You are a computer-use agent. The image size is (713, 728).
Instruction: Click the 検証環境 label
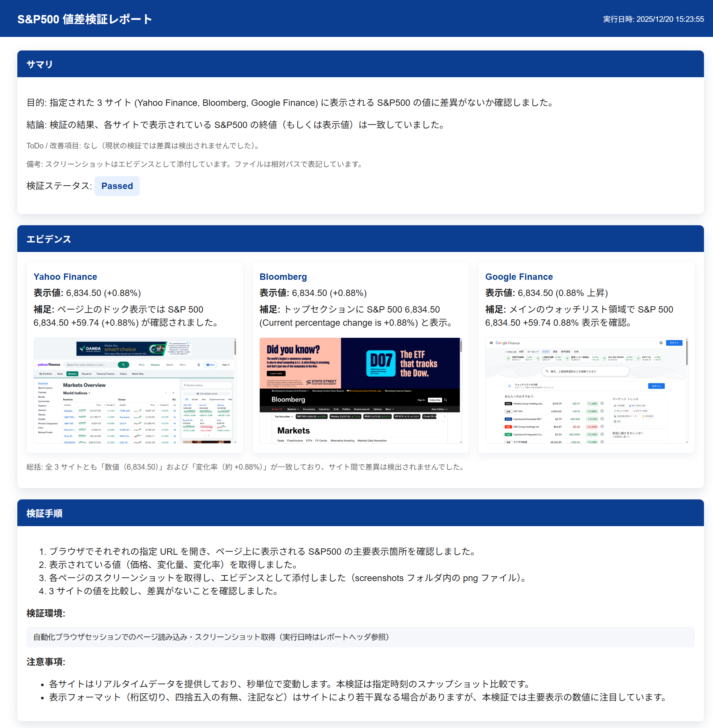click(46, 614)
